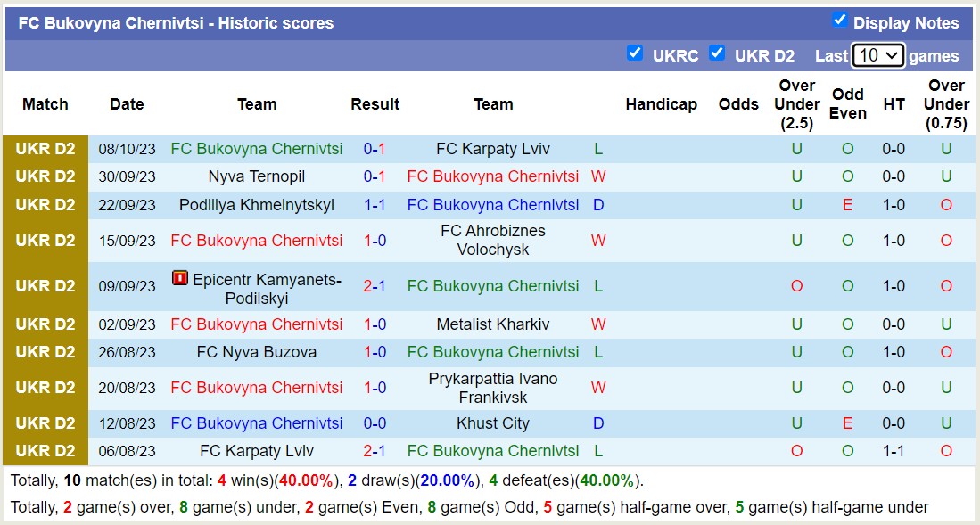Click the 0-0 result versus Khust City
The width and height of the screenshot is (980, 525).
[375, 423]
